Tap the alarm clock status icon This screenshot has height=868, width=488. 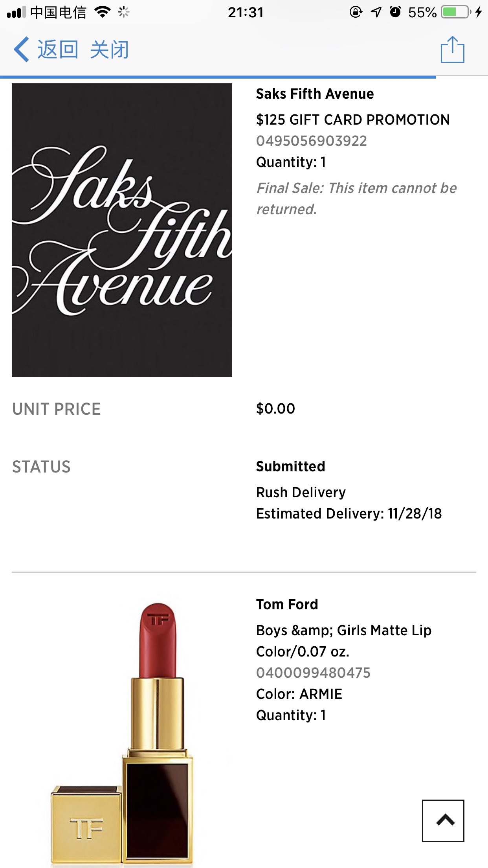coord(395,12)
